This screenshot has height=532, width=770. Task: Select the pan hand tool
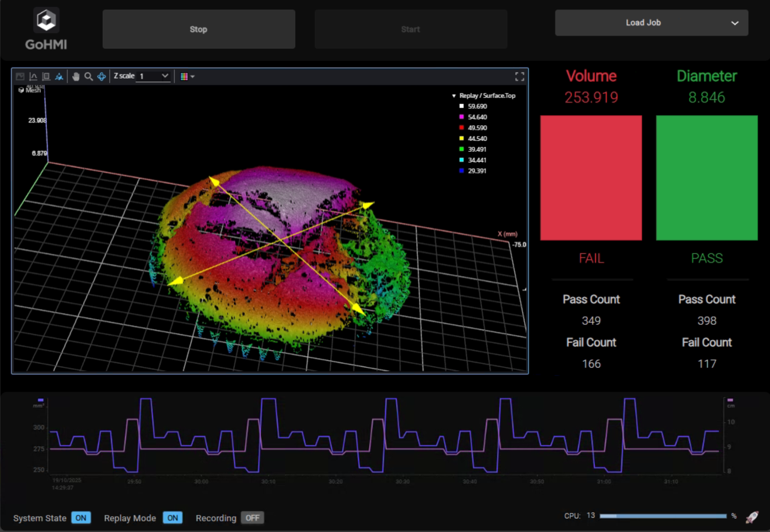pos(76,76)
